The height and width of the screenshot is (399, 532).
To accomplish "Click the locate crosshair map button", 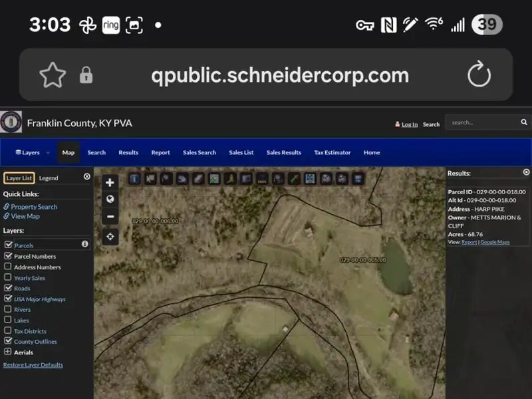I will (110, 236).
